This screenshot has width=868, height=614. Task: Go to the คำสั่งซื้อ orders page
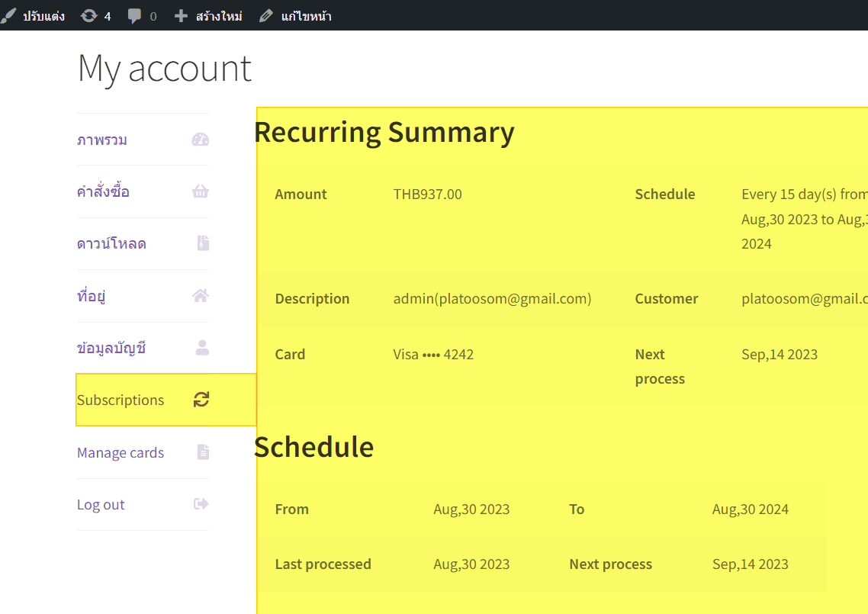tap(103, 192)
